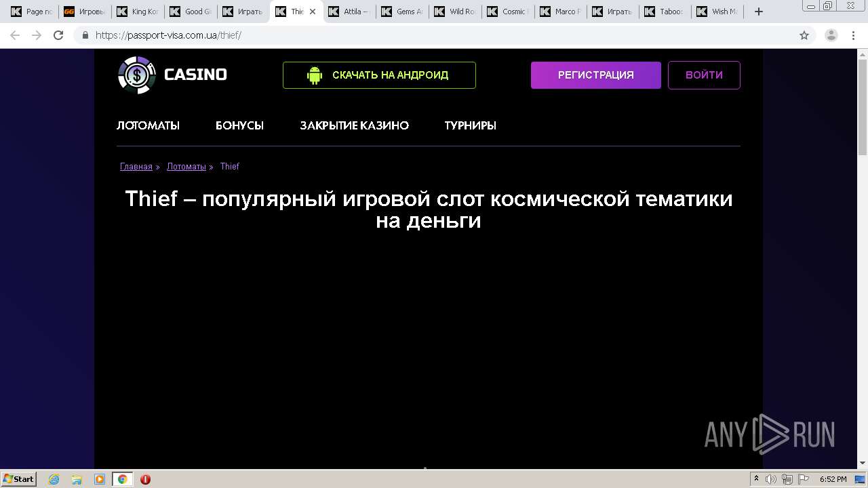Image resolution: width=868 pixels, height=488 pixels.
Task: Open the Chrome profile avatar icon
Action: (x=831, y=35)
